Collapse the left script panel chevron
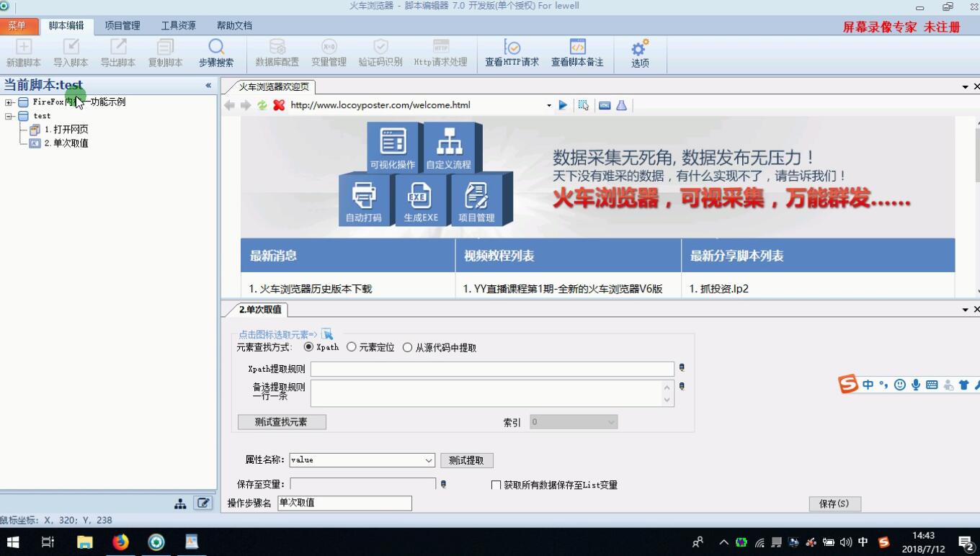Image resolution: width=980 pixels, height=556 pixels. [x=208, y=85]
